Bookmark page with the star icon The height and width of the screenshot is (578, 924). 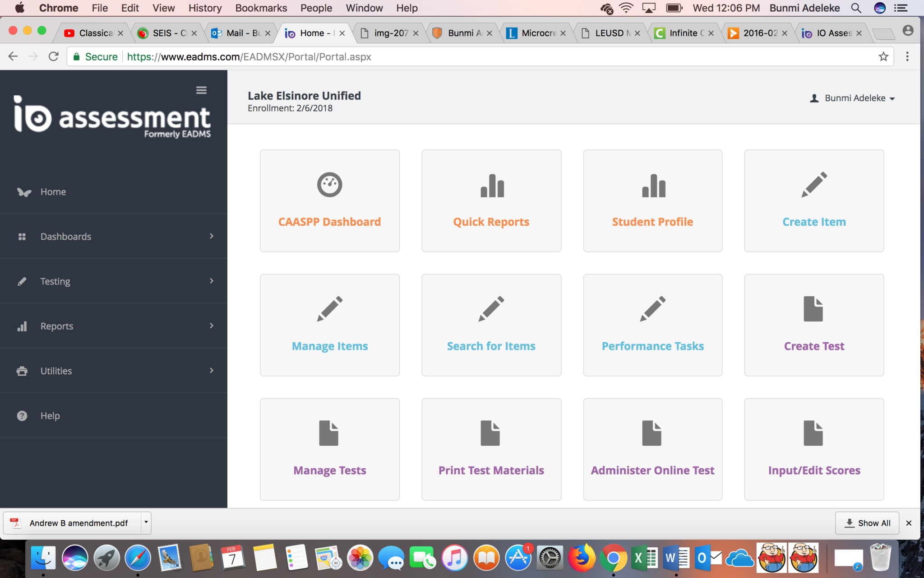point(883,56)
